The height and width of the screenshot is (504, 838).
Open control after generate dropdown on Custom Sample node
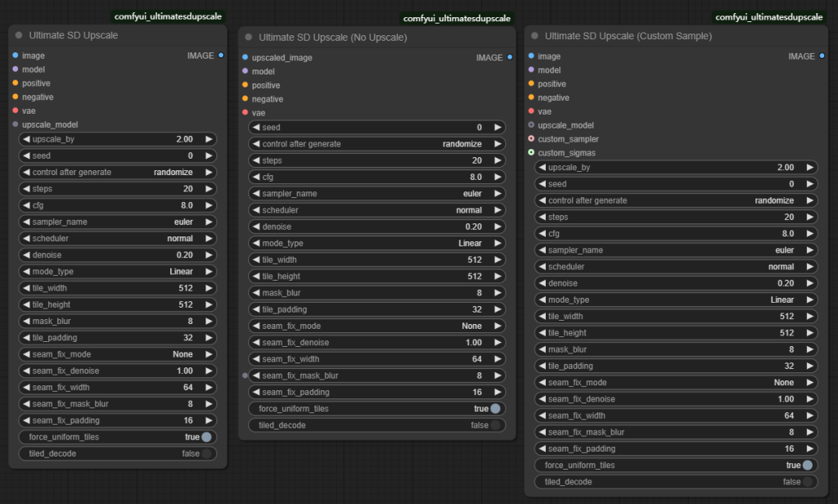[676, 200]
